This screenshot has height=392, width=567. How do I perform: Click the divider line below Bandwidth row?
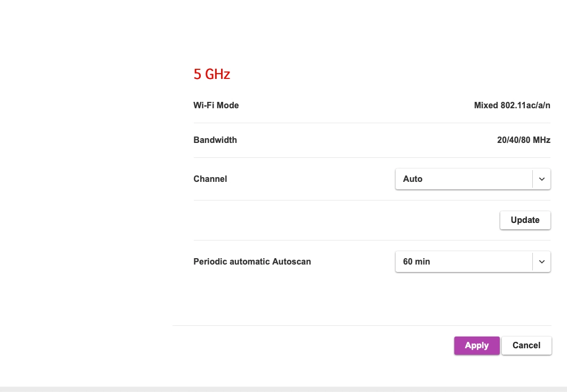(x=372, y=158)
